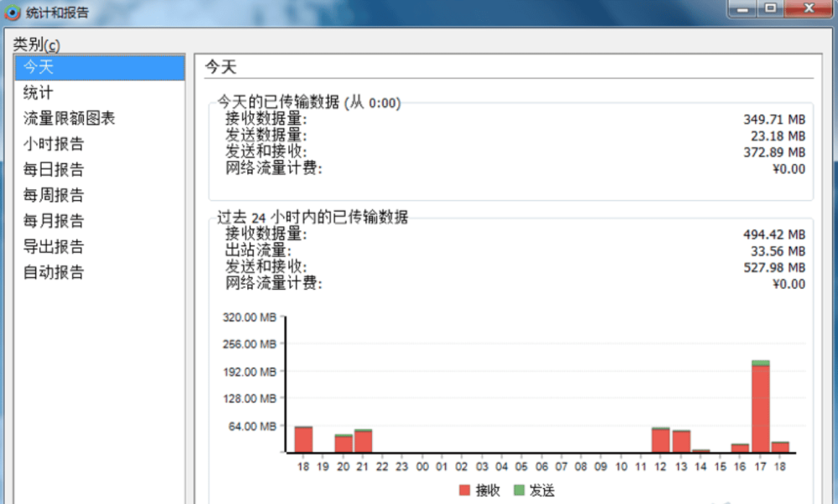This screenshot has width=838, height=504.
Task: Show the 小时报告 page
Action: [100, 144]
